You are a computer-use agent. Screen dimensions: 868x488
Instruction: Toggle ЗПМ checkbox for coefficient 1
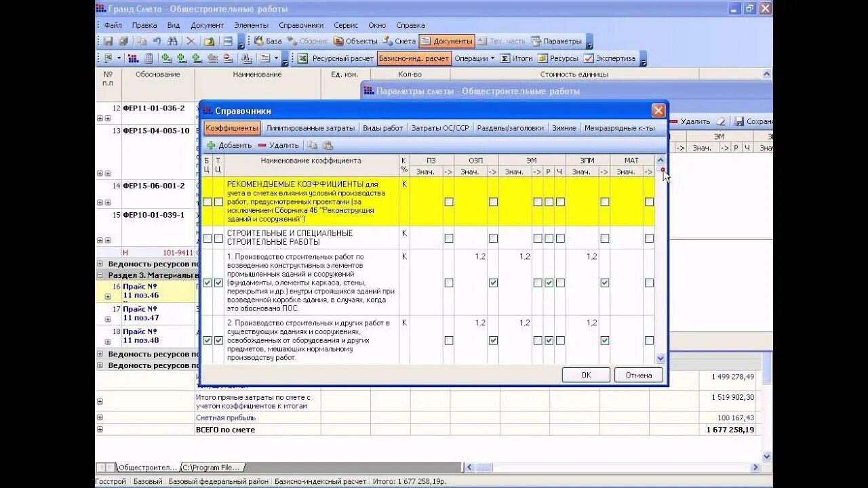(x=604, y=283)
